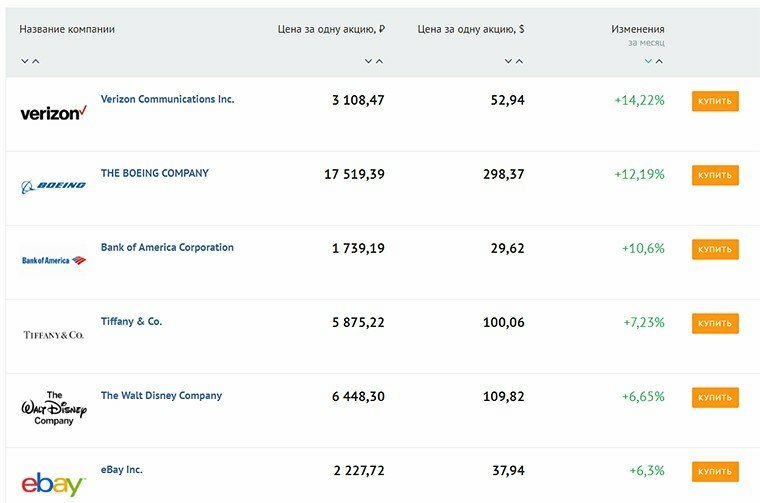Sort company names ascending with up arrow

(35, 61)
